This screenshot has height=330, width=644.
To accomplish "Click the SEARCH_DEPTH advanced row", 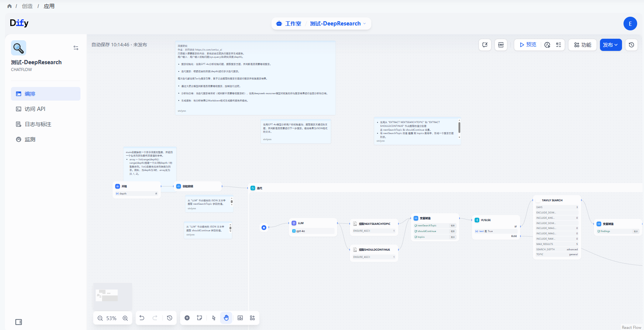I will tap(557, 249).
